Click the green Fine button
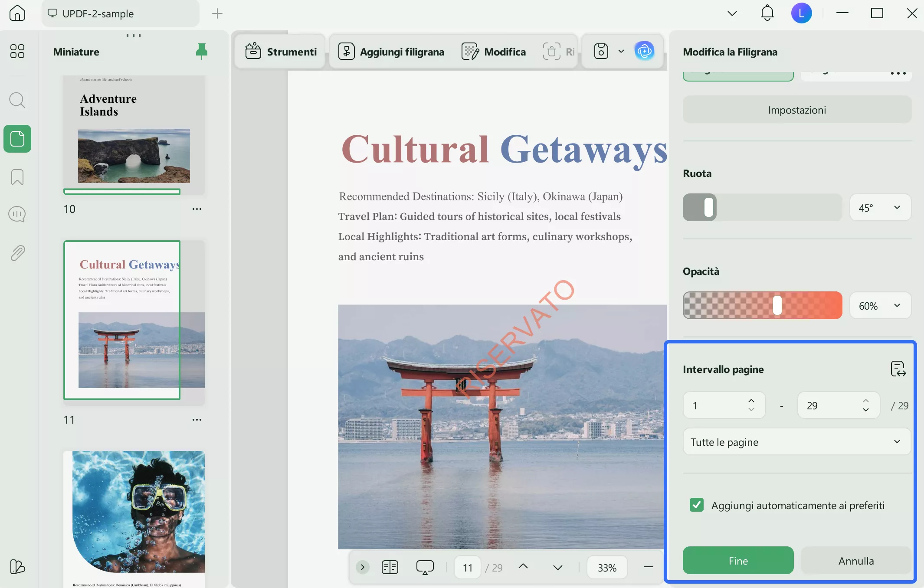This screenshot has width=924, height=588. click(x=738, y=561)
